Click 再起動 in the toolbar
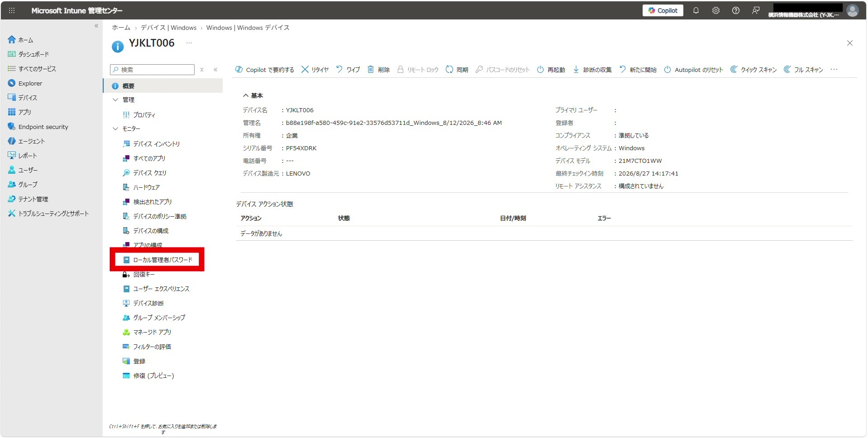This screenshot has width=868, height=438. [551, 70]
